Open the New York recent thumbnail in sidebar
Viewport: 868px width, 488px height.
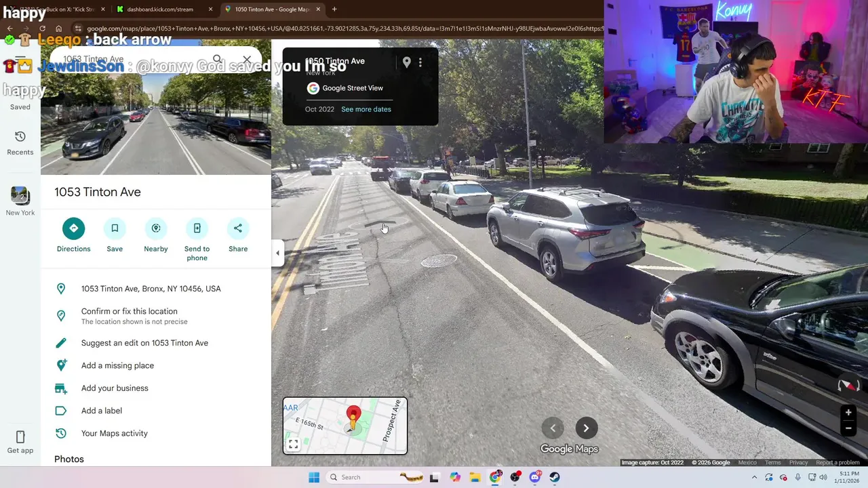tap(20, 201)
